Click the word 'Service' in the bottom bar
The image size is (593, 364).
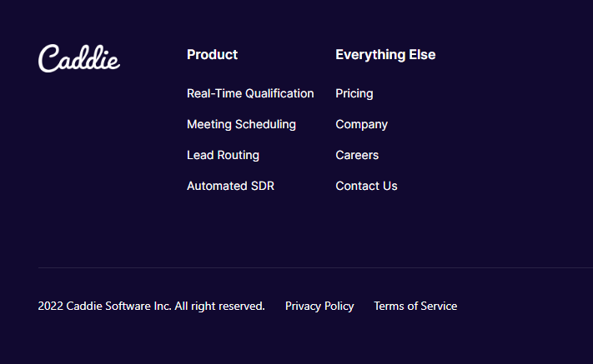(439, 306)
